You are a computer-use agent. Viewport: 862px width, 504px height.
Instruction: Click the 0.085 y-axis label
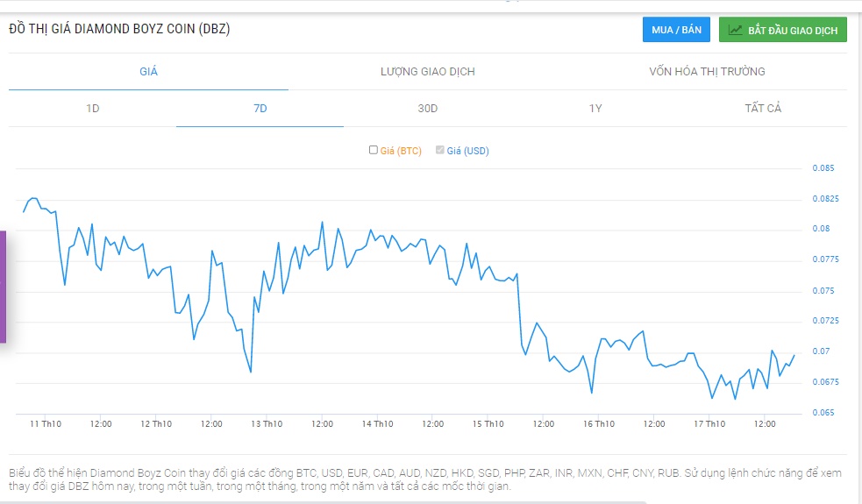point(823,168)
